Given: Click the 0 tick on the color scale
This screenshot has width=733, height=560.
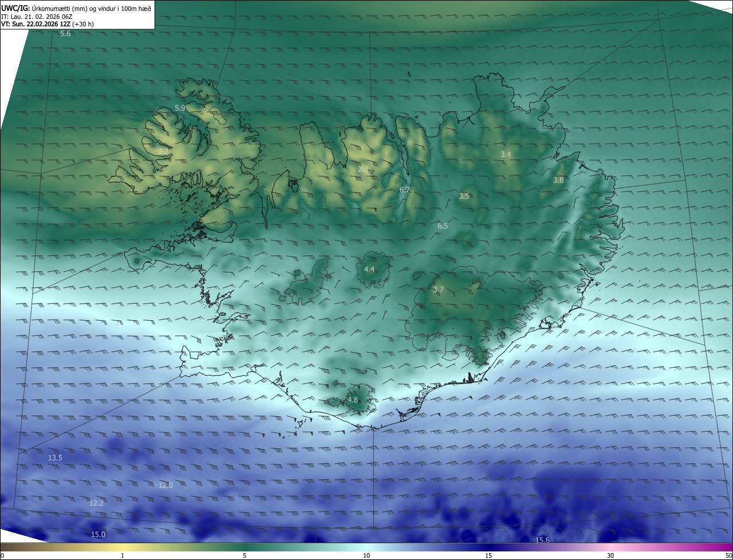Looking at the screenshot, I should pyautogui.click(x=2, y=555).
